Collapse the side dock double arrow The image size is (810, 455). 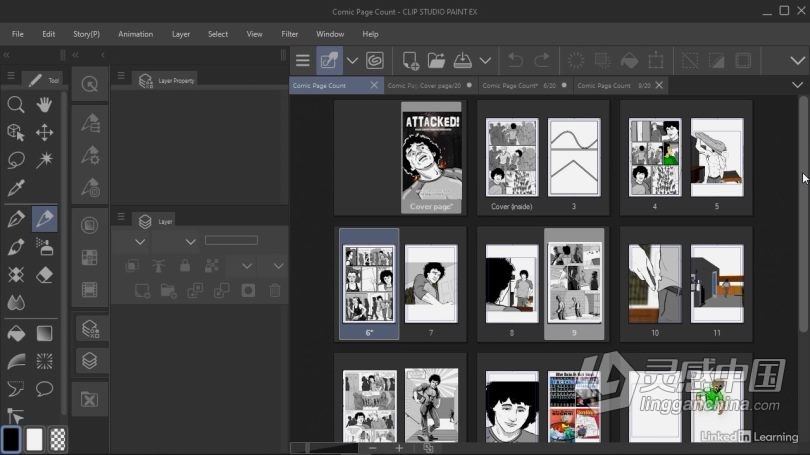tap(75, 54)
